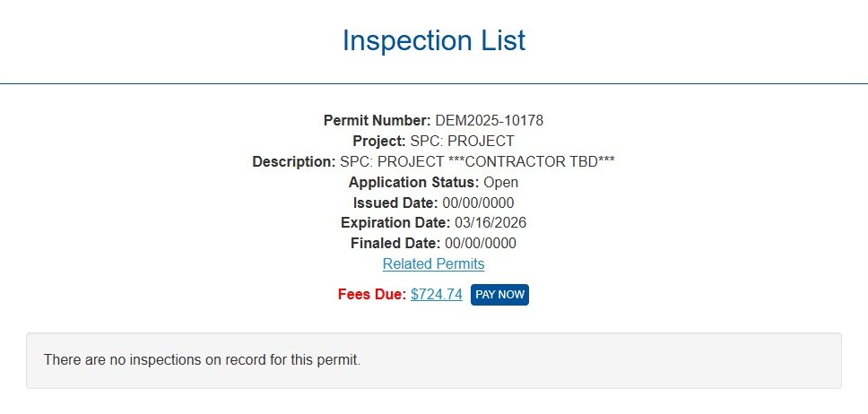Click the red Fees Due label
Viewport: 868px width, 414px height.
pyautogui.click(x=372, y=295)
